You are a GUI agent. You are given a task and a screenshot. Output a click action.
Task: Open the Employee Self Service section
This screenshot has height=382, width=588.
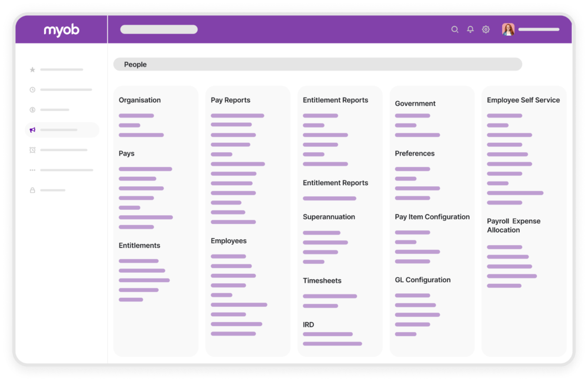pyautogui.click(x=523, y=100)
